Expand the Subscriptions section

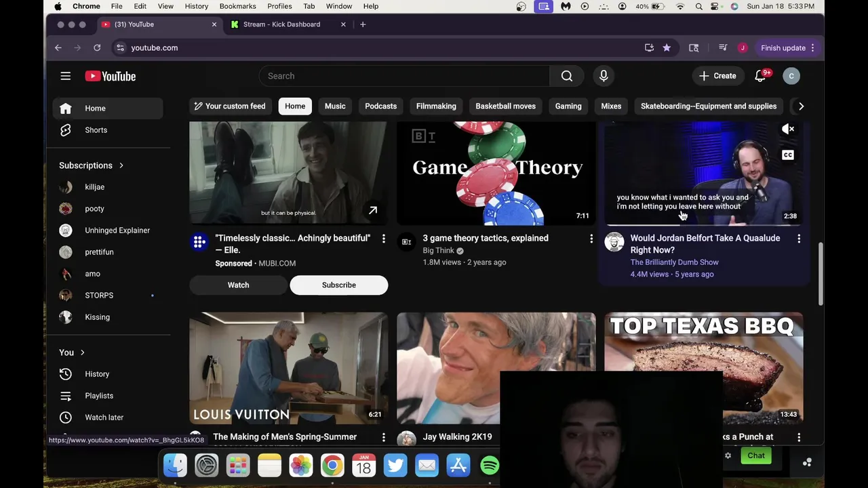click(x=92, y=165)
